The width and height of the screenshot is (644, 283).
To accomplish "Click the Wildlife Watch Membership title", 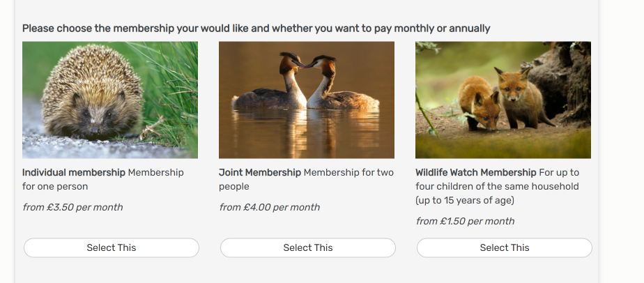I will click(x=476, y=172).
